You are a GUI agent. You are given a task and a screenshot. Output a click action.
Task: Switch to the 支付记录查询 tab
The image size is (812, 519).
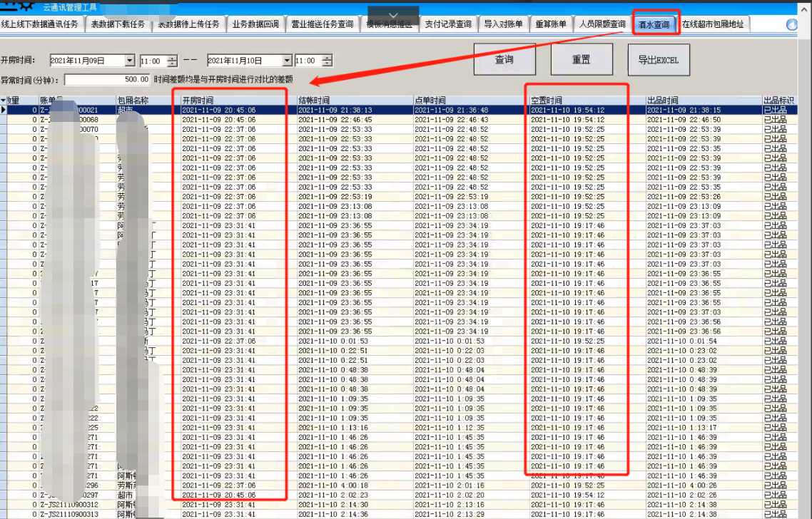448,24
